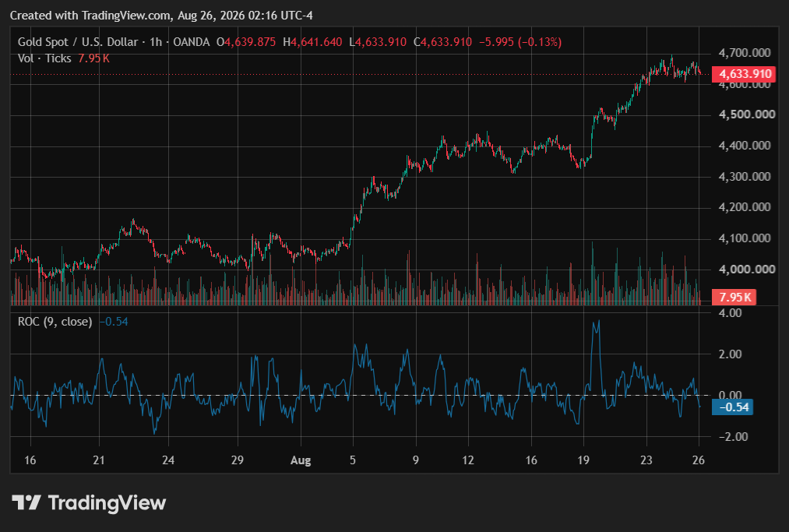The image size is (789, 532).
Task: Click the Vol · Ticks legend label
Action: pyautogui.click(x=44, y=58)
